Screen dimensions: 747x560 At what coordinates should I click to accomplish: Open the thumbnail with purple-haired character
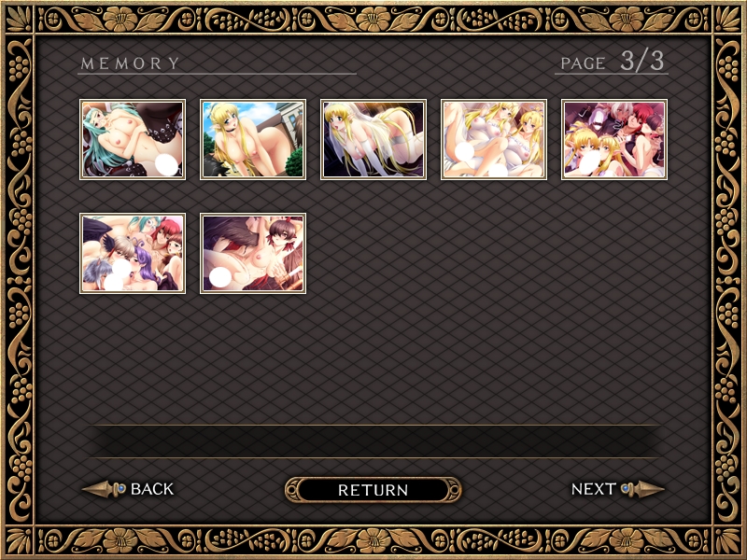tap(133, 253)
